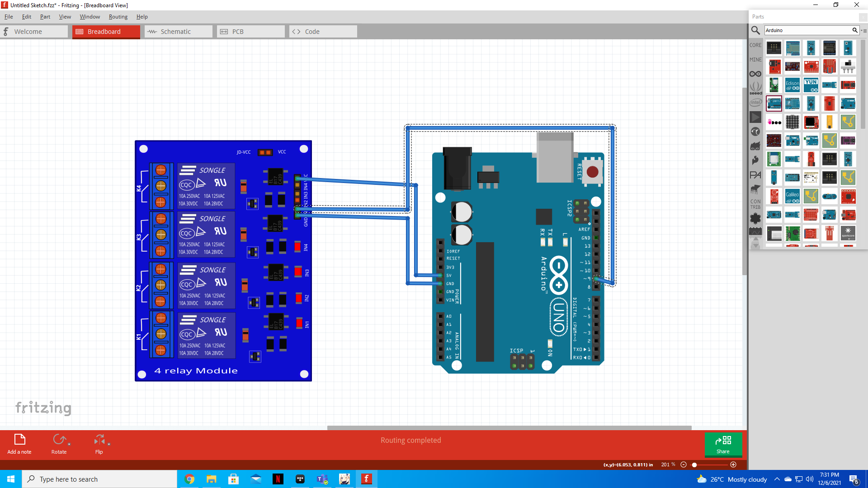This screenshot has height=488, width=868.
Task: Open Google Chrome from the taskbar
Action: [x=189, y=479]
